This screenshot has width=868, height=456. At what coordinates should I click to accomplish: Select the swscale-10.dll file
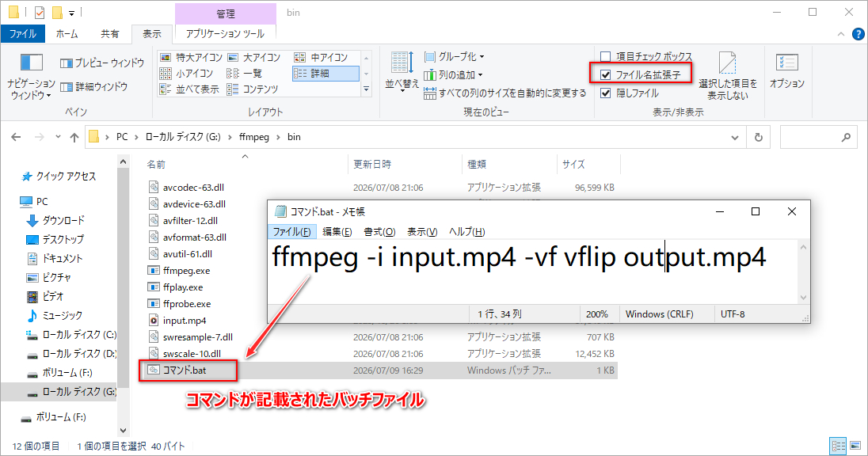coord(185,354)
